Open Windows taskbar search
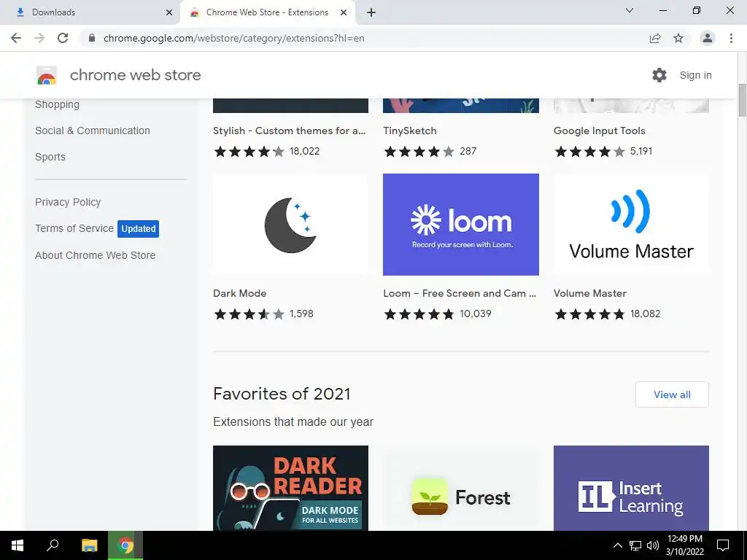This screenshot has height=560, width=747. (53, 545)
